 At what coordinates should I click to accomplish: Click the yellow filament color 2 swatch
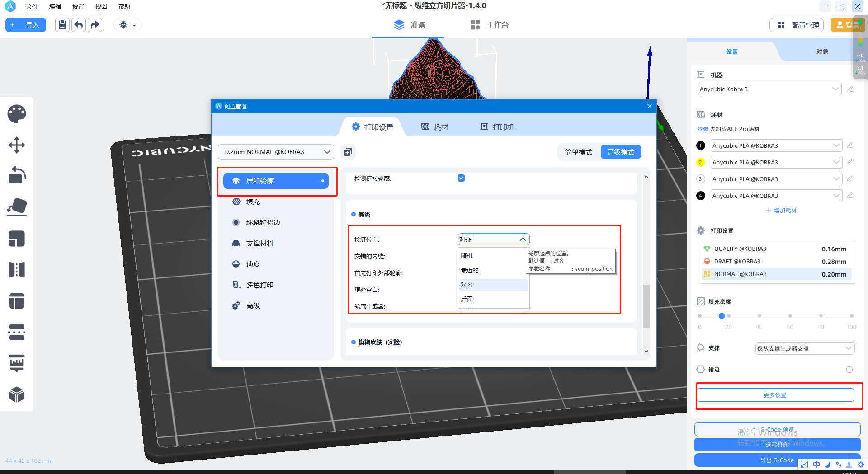click(701, 162)
